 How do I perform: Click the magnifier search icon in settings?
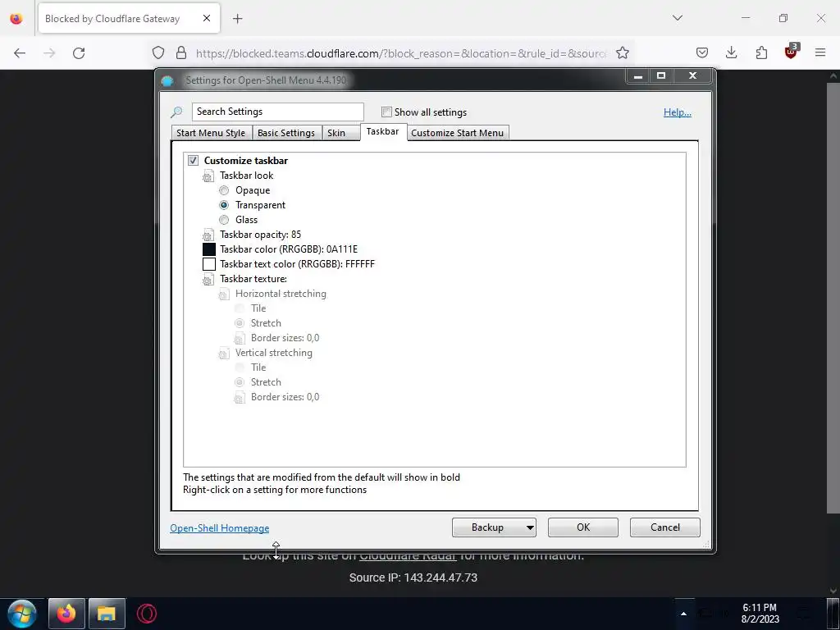coord(176,112)
